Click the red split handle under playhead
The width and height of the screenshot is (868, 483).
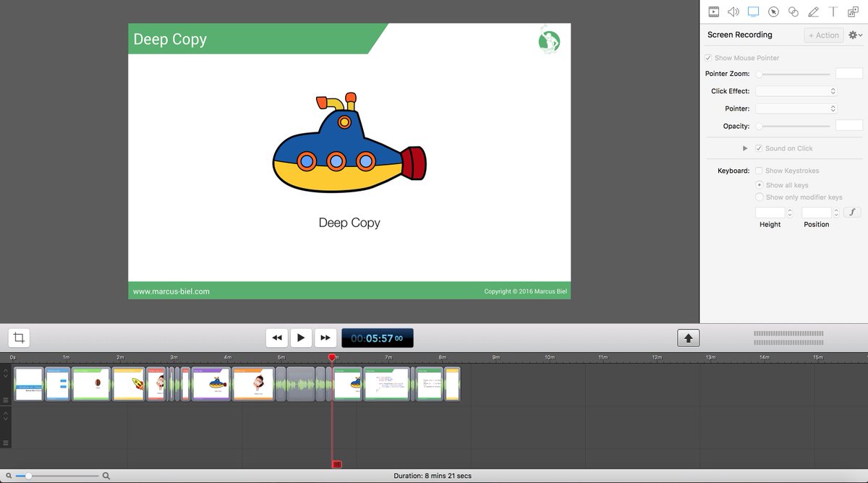click(x=336, y=464)
